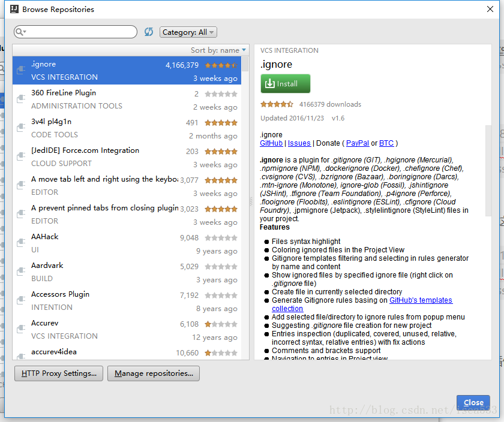Click star rating of 3v4l pl4g1n

tap(221, 123)
